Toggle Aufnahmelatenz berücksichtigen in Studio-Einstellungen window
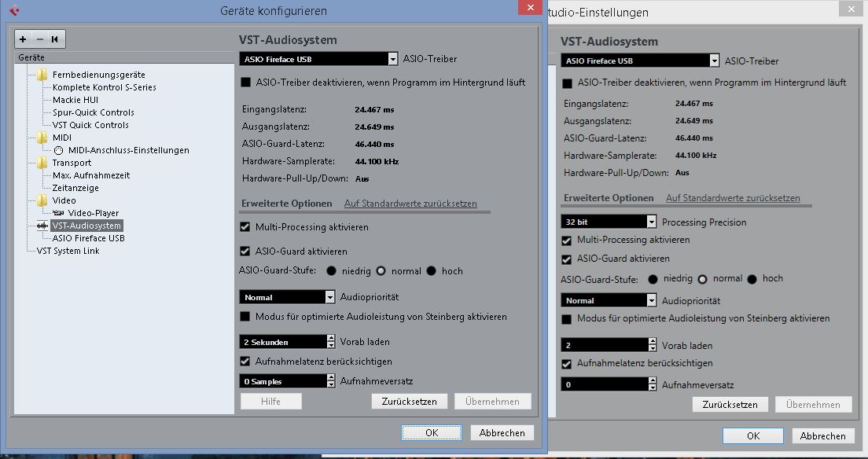Image resolution: width=868 pixels, height=459 pixels. (566, 364)
